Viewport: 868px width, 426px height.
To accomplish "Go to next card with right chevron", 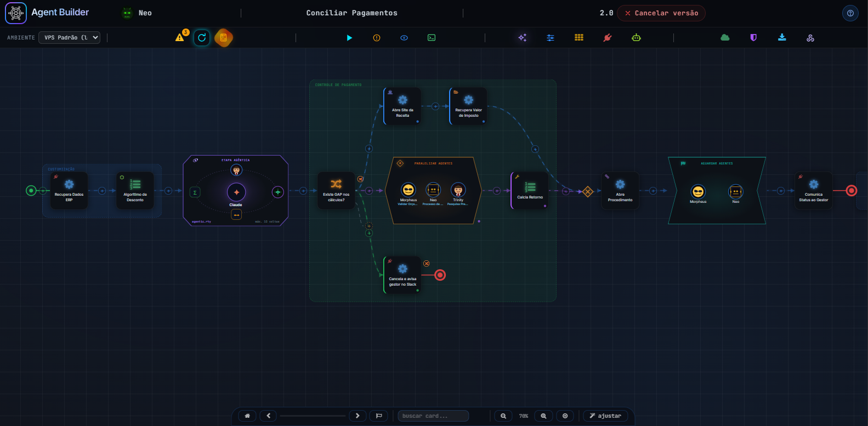I will click(358, 416).
